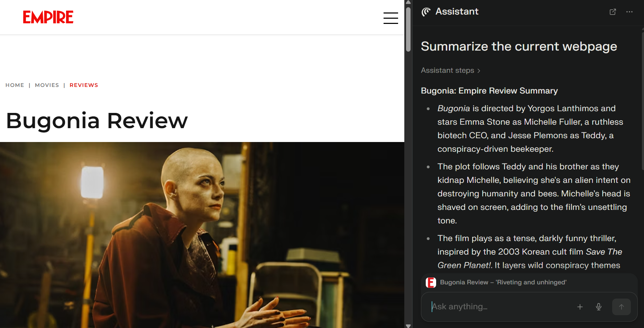Expand the Assistant steps section
This screenshot has height=328, width=644.
pyautogui.click(x=451, y=70)
